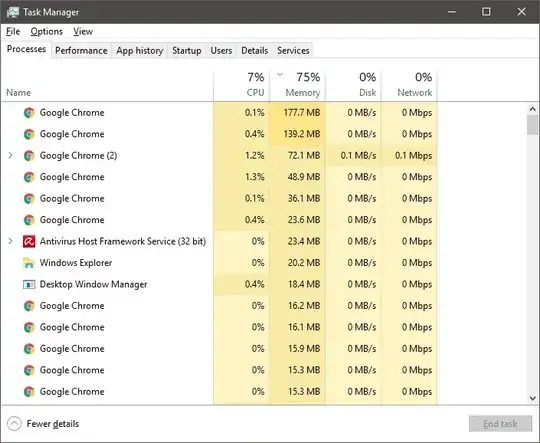
Task: Expand the Antivirus Host Framework Service group
Action: [x=10, y=241]
